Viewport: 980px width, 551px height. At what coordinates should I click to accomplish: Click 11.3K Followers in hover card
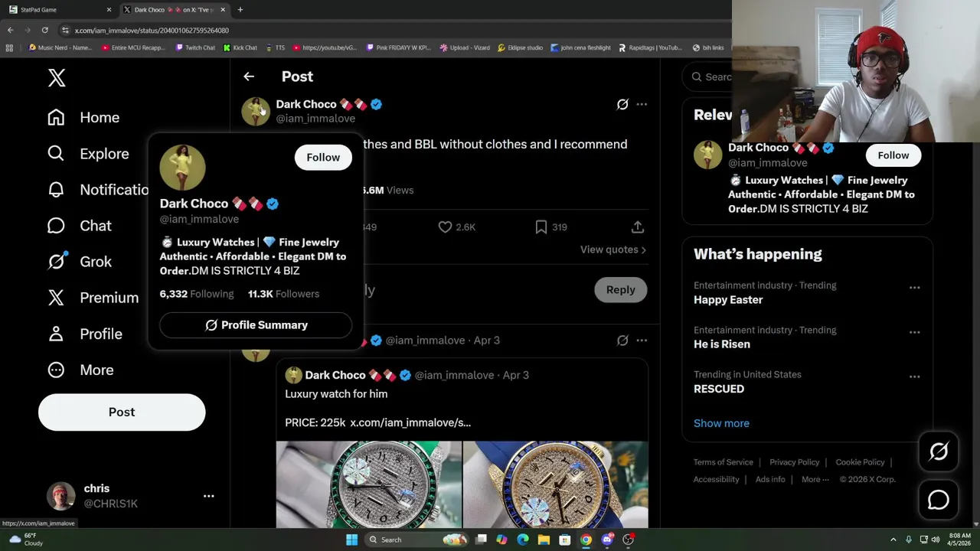[x=283, y=293]
